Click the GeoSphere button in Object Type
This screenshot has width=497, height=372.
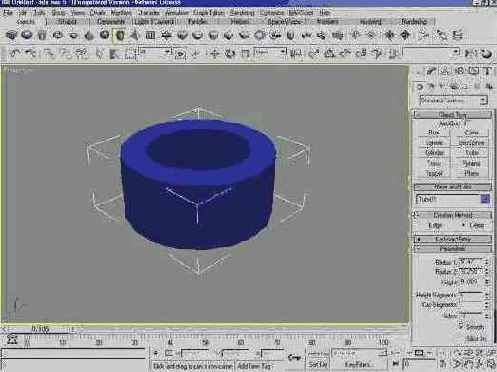(x=471, y=143)
